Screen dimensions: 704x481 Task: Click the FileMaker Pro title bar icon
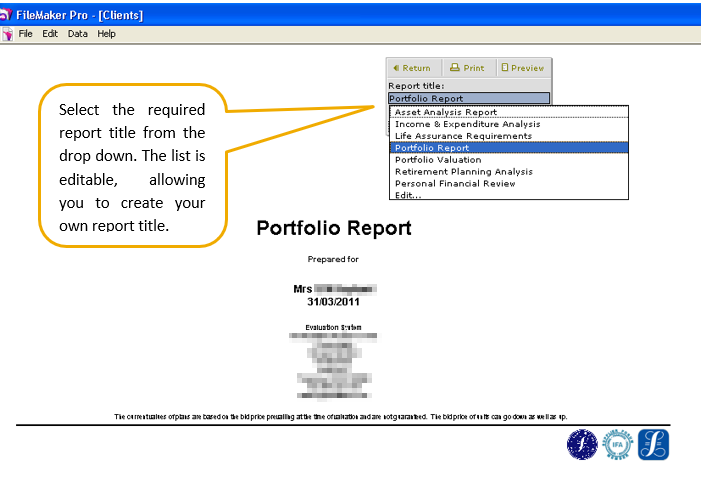[6, 15]
